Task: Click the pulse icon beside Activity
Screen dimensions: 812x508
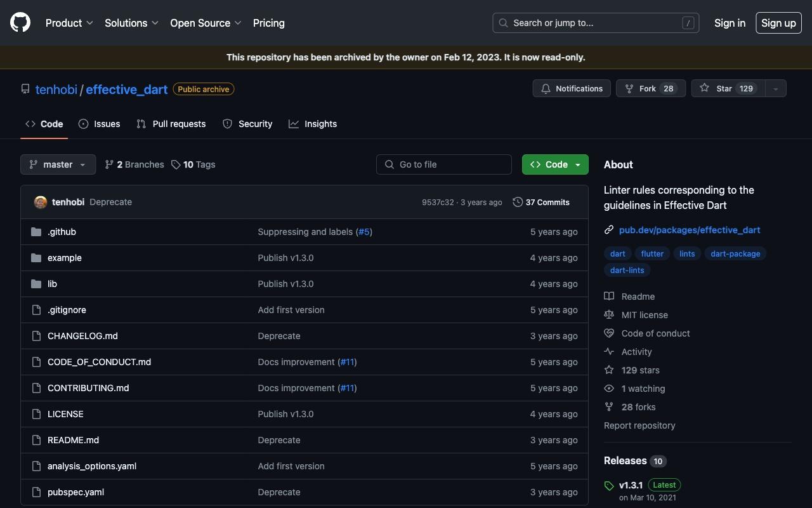Action: [609, 352]
